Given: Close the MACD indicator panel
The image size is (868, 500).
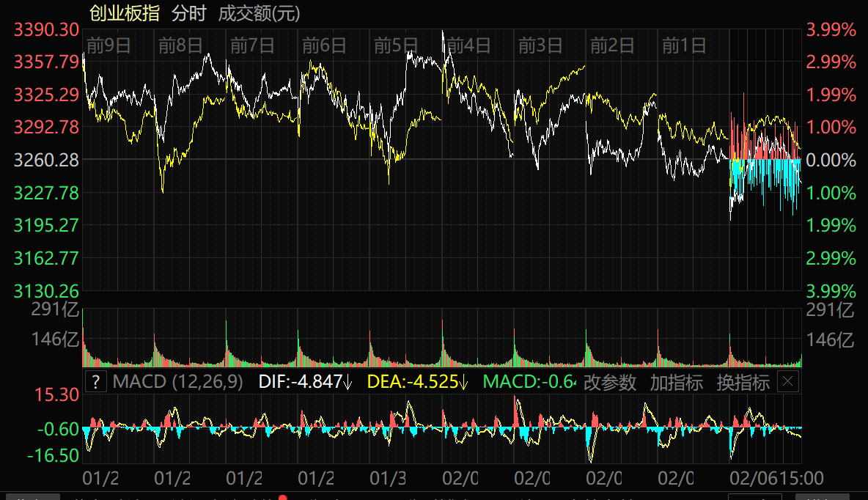Looking at the screenshot, I should 788,381.
